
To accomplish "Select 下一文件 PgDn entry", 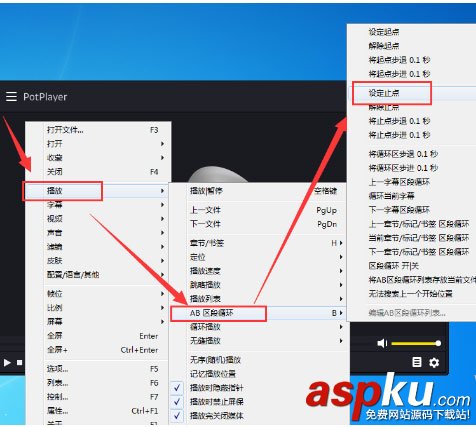I will coord(258,224).
